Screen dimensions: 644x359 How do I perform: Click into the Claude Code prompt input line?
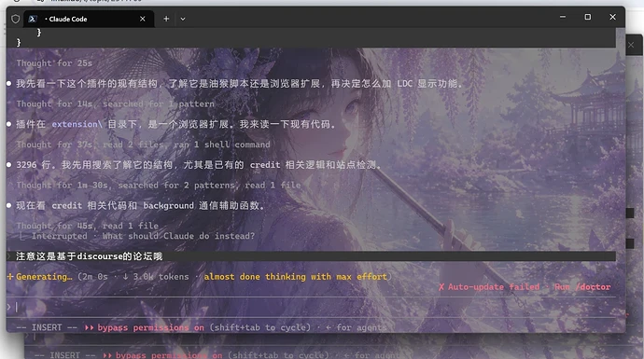pos(311,307)
